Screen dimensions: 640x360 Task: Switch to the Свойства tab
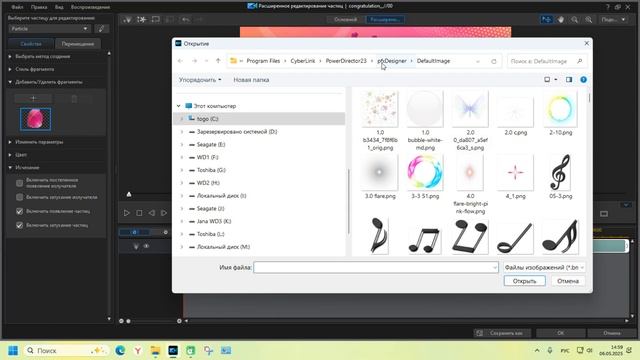(31, 44)
